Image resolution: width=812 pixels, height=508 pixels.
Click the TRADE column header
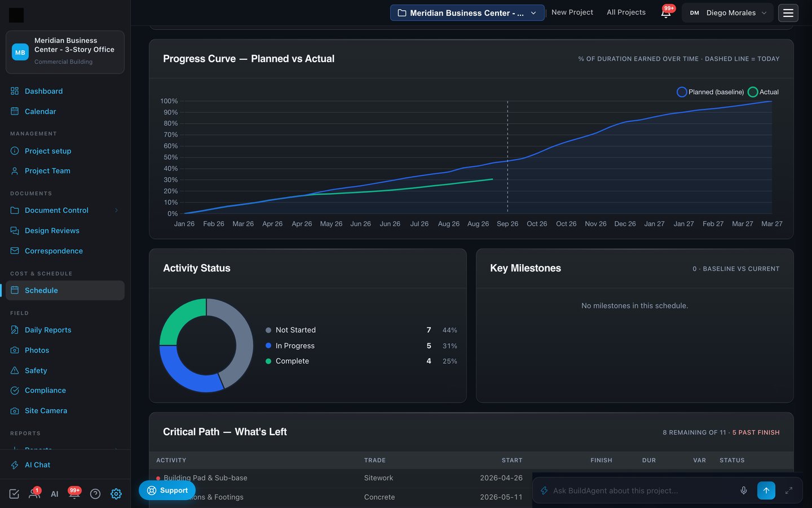[375, 461]
